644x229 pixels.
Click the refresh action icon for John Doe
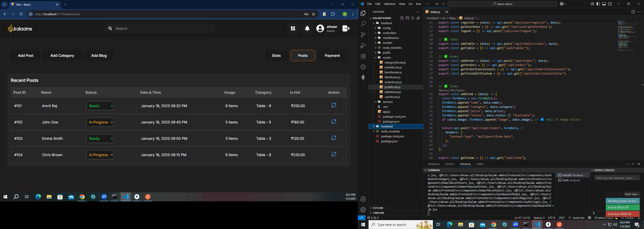tap(334, 121)
